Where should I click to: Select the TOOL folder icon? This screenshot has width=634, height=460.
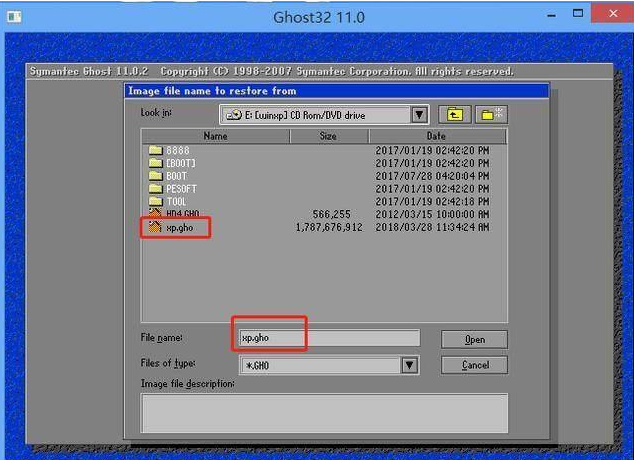[155, 201]
